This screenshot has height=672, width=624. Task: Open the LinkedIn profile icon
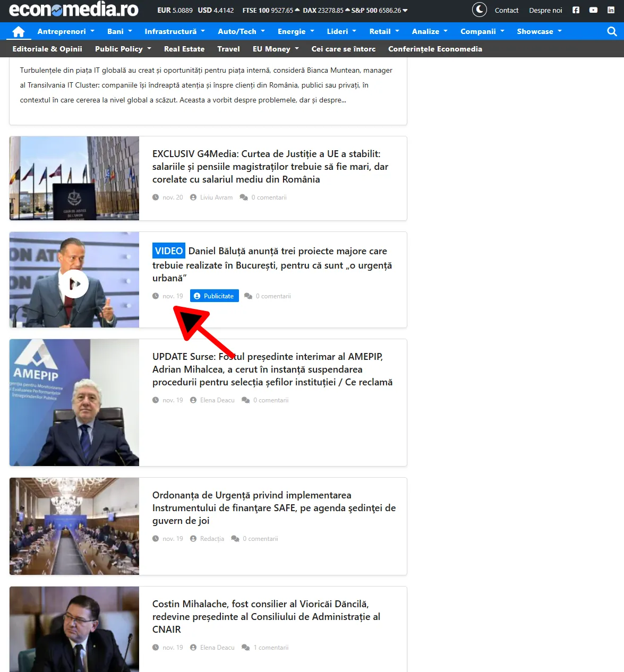point(611,10)
